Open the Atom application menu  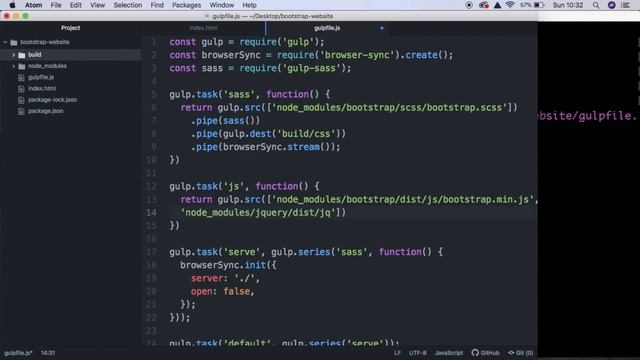[x=33, y=5]
